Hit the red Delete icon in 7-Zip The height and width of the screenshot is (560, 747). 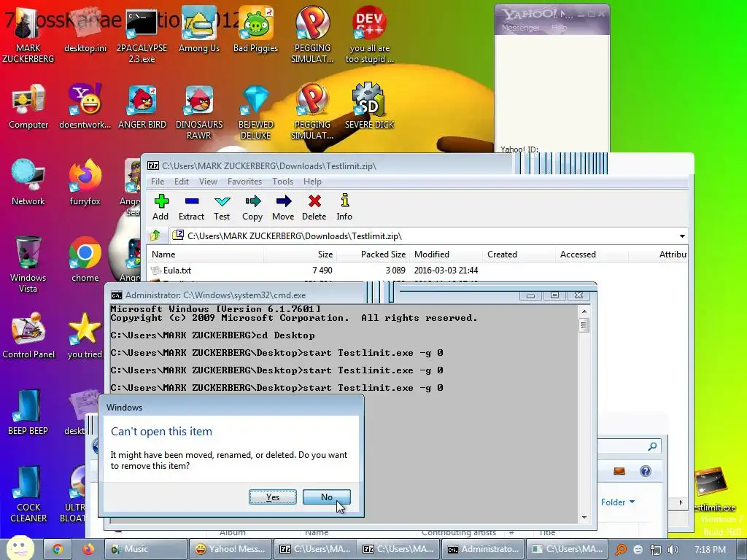[x=314, y=206]
